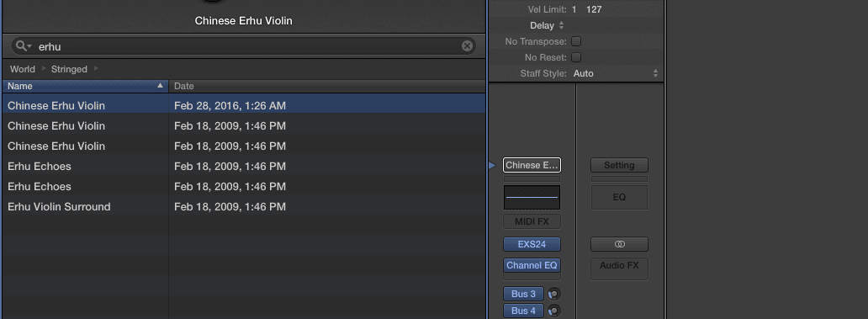Viewport: 868px width, 319px height.
Task: Open the Channel EQ thumbnail display
Action: click(x=532, y=197)
